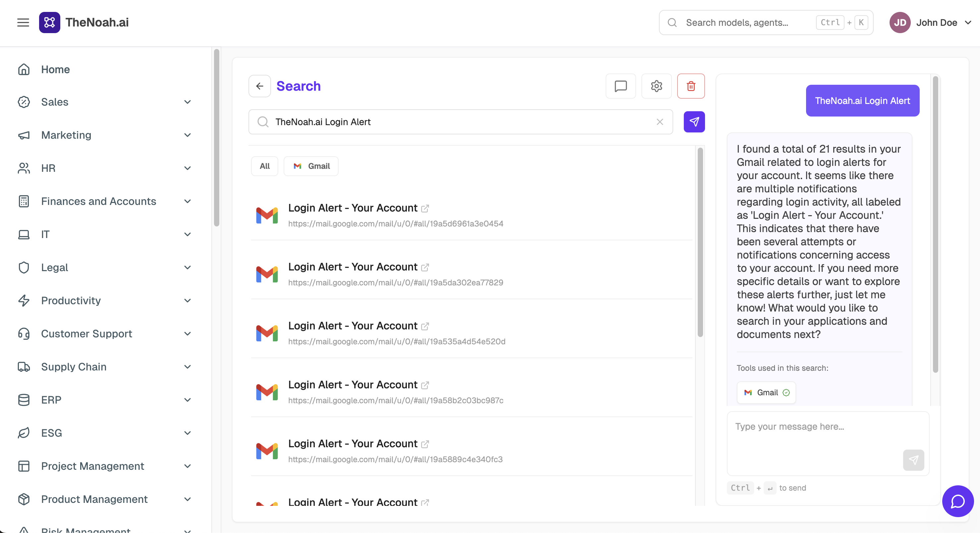Screen dimensions: 980x533
Task: Click the Productivity lightning icon
Action: tap(24, 300)
